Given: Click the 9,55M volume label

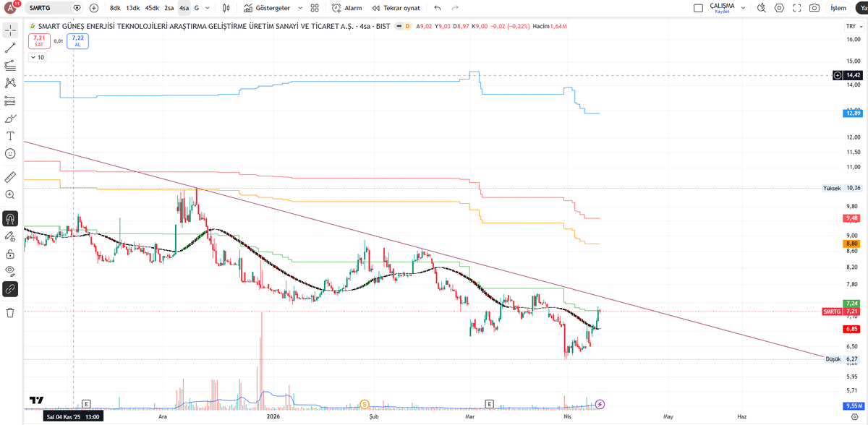Looking at the screenshot, I should pos(853,405).
